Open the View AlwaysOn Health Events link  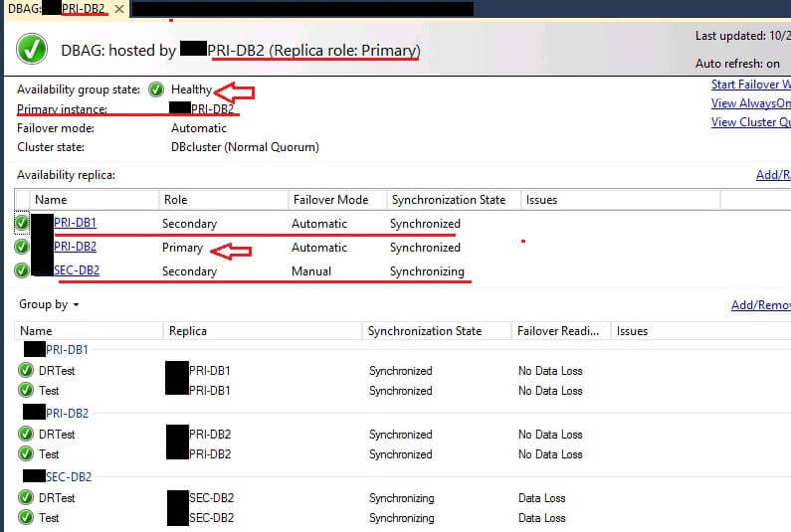point(750,103)
